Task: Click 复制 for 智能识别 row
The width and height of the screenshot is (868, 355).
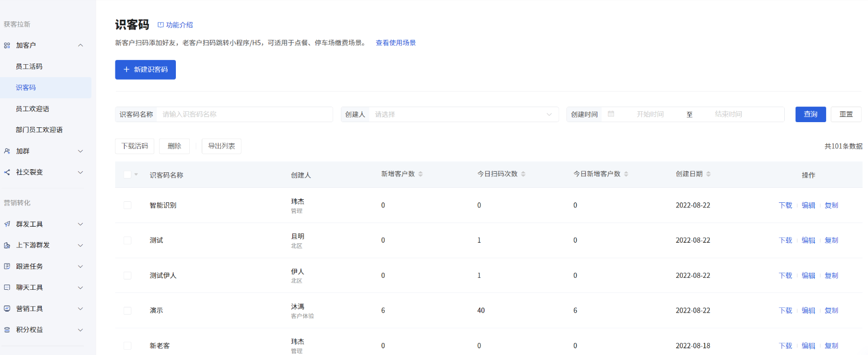Action: [831, 205]
